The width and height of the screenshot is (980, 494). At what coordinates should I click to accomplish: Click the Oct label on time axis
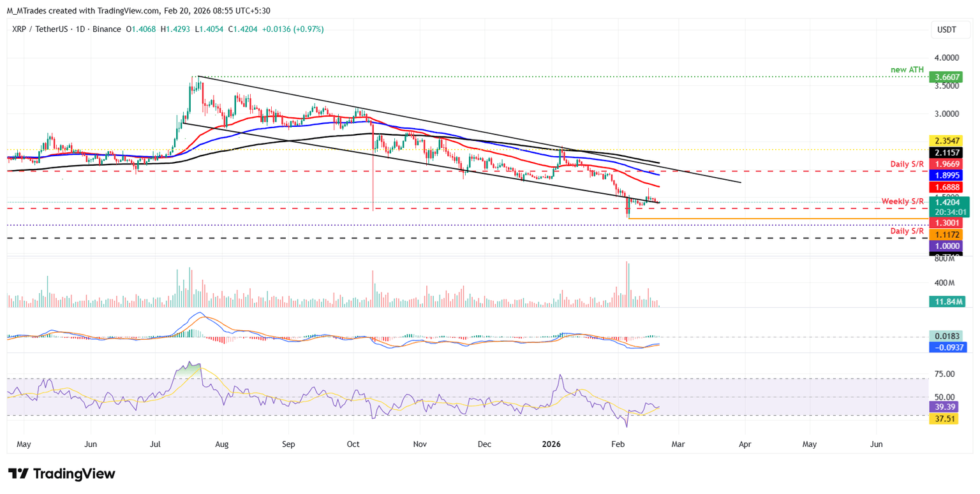tap(354, 443)
